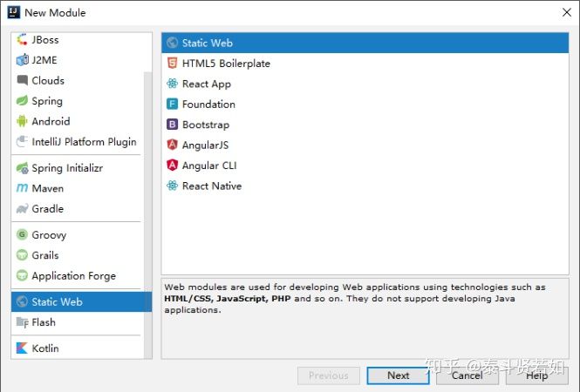Select IntelliJ Platform Plugin module type

[84, 142]
